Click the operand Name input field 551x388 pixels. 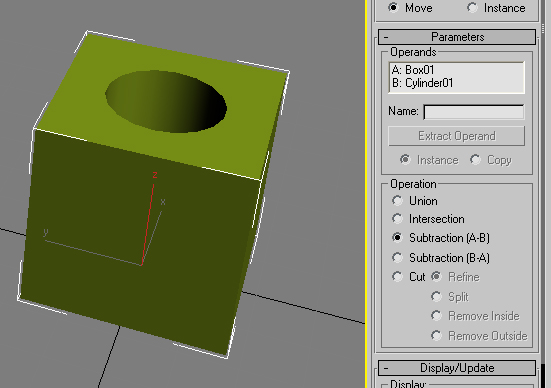(474, 112)
